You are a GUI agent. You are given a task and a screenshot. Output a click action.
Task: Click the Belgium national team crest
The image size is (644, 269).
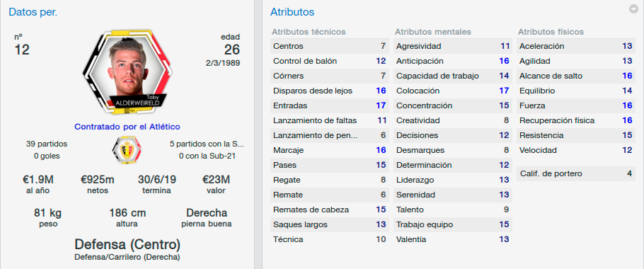coord(127,151)
